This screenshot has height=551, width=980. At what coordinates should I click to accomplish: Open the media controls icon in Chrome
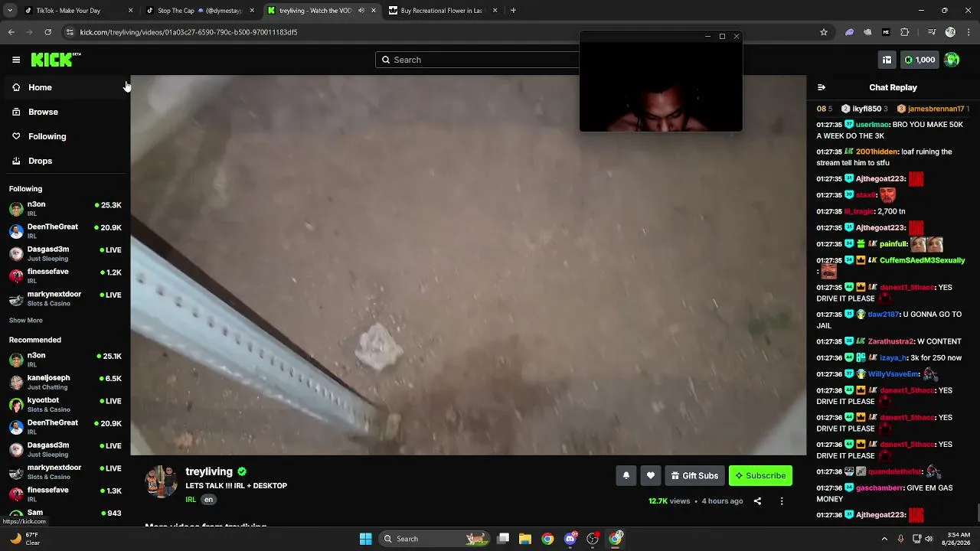click(x=932, y=32)
